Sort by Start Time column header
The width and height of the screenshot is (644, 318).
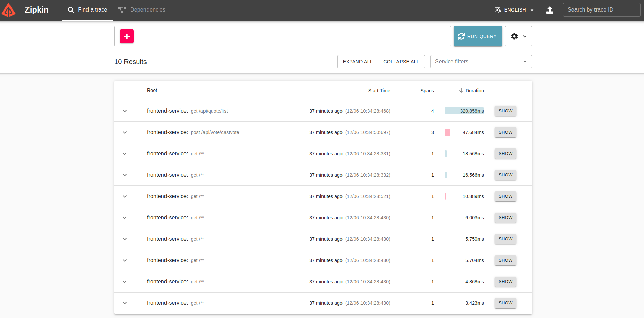379,91
